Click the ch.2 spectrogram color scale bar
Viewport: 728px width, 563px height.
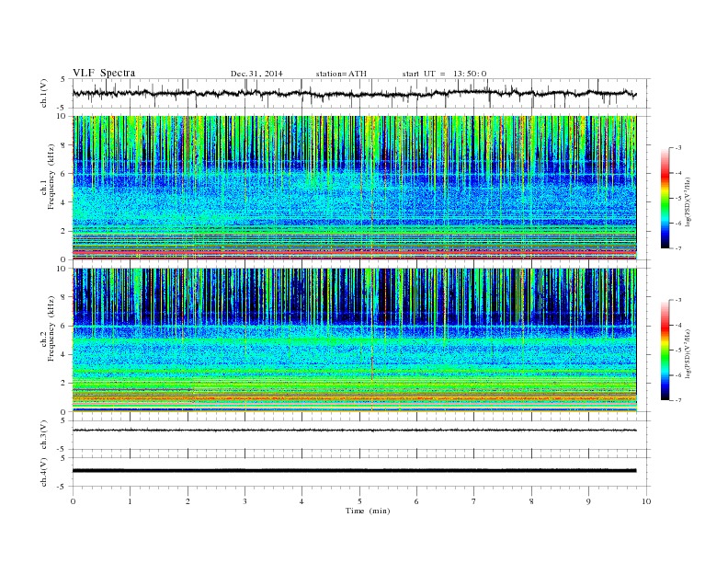(x=665, y=350)
